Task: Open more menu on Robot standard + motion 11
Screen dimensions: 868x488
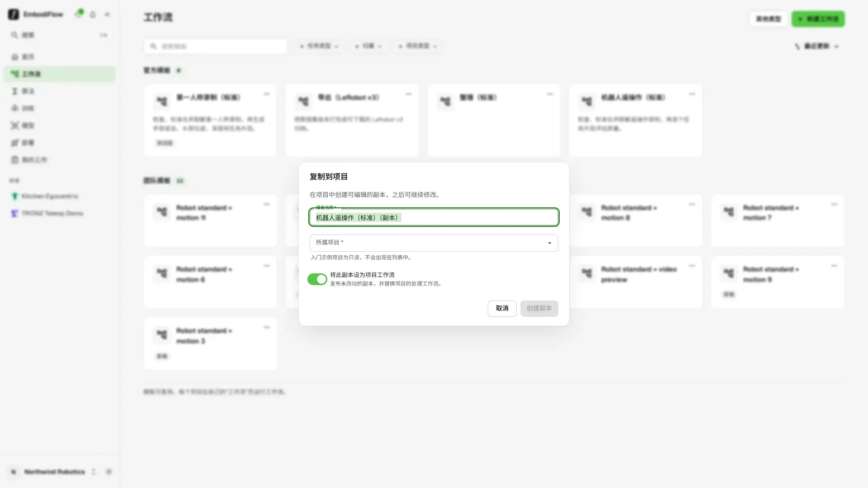Action: pyautogui.click(x=267, y=205)
